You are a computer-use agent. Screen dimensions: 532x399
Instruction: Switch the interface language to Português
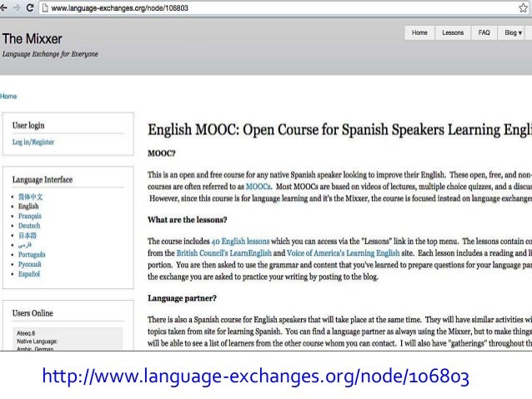click(x=32, y=255)
